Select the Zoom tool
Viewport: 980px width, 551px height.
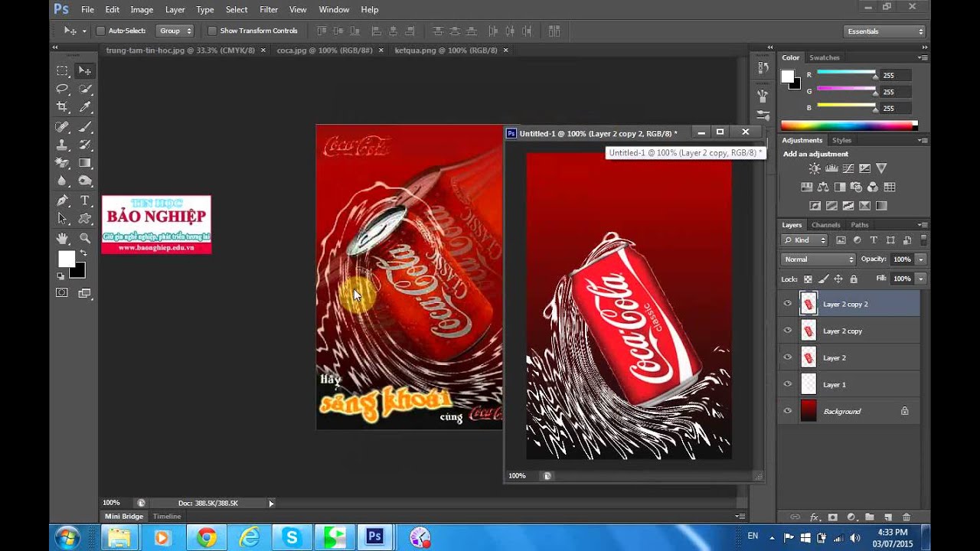pos(85,238)
